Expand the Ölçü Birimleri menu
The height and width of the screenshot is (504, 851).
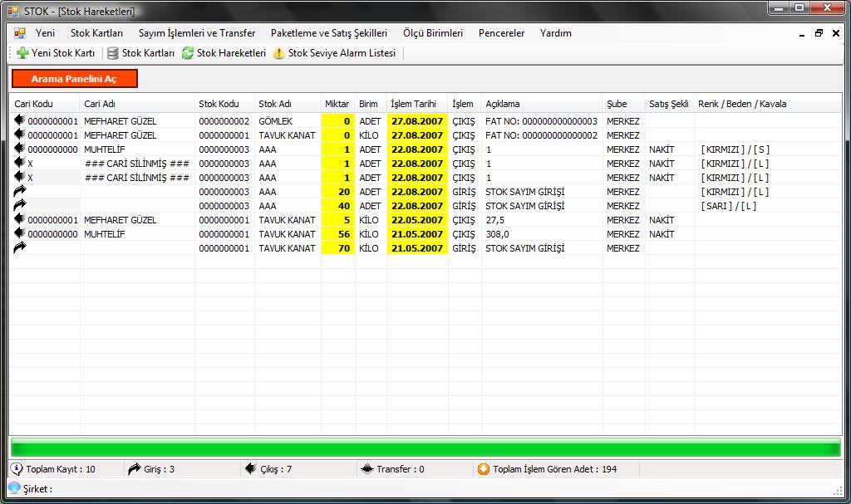click(432, 33)
